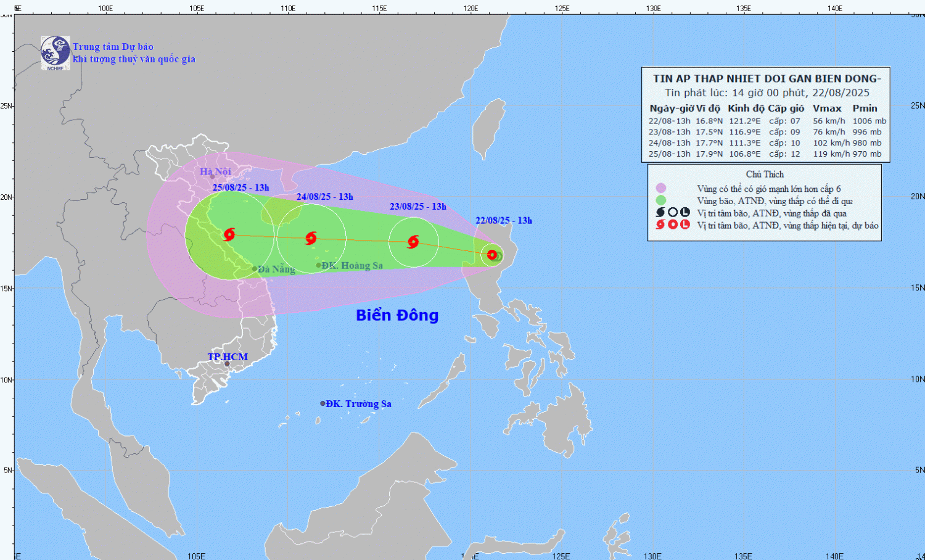Select the storm symbol forecast for 23/08/25 - 13h

click(x=413, y=242)
